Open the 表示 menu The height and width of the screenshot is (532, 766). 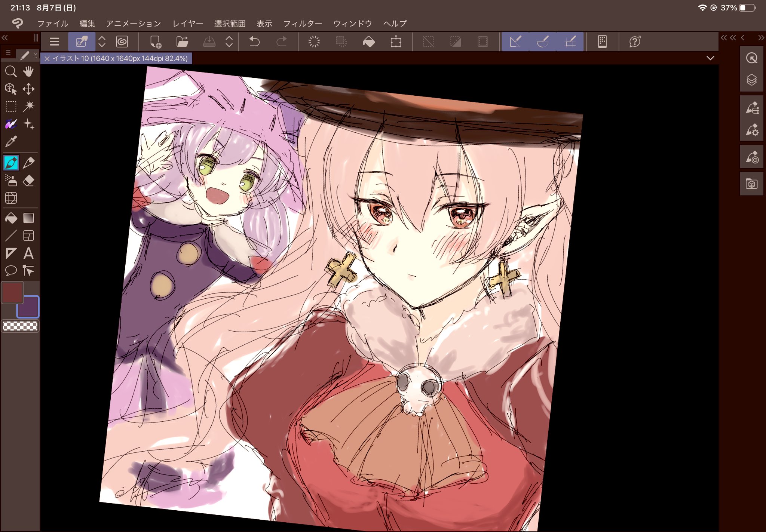tap(264, 24)
